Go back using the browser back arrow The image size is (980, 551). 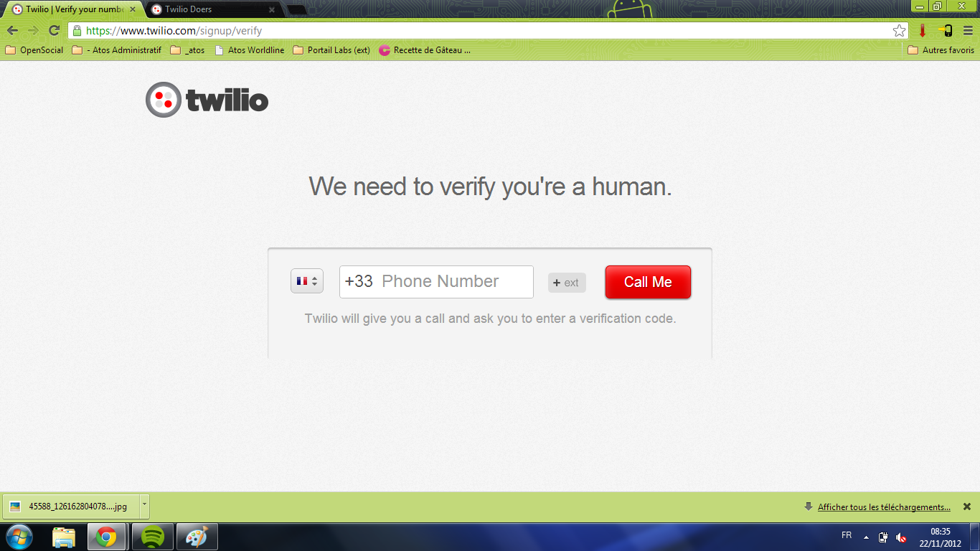12,30
